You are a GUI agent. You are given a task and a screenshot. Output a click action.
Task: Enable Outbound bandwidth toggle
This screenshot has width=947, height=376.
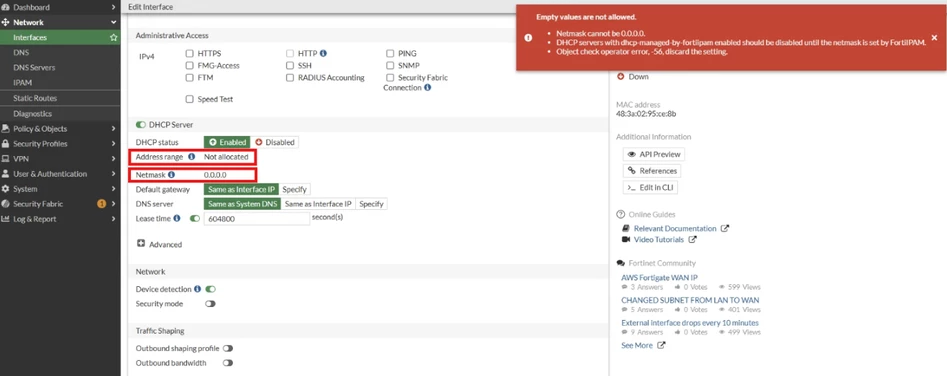click(x=228, y=363)
